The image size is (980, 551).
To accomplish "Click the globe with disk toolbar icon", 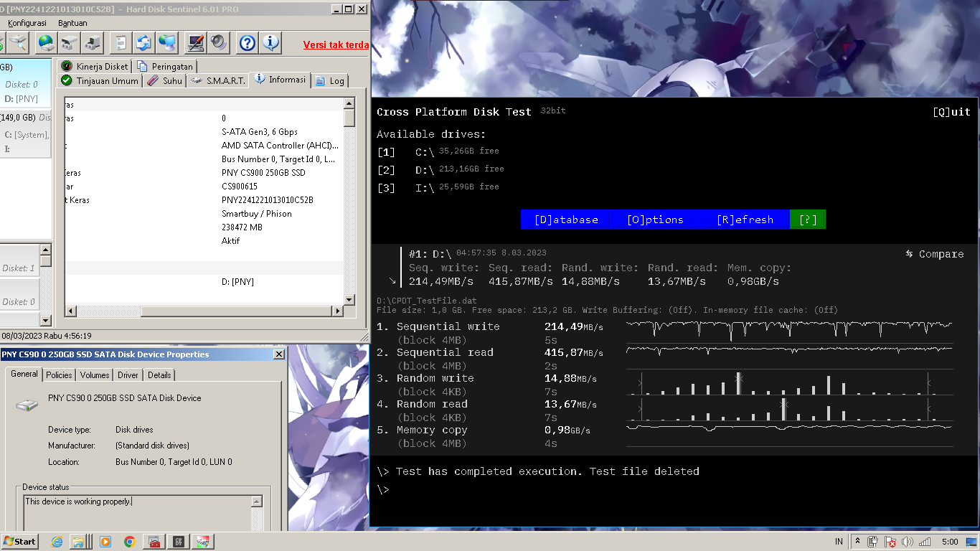I will tap(46, 43).
